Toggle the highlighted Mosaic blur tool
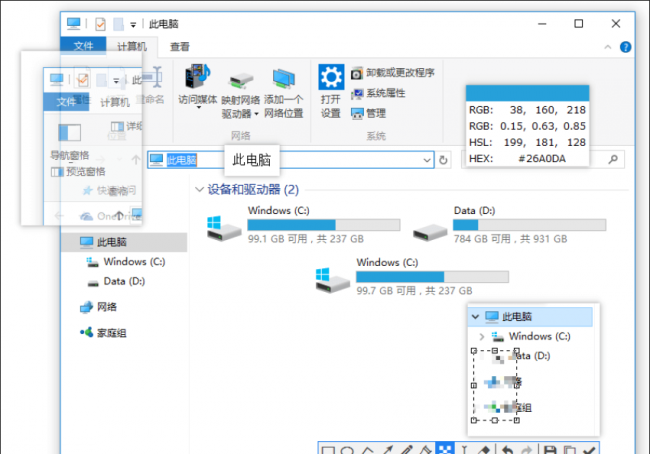 445,449
